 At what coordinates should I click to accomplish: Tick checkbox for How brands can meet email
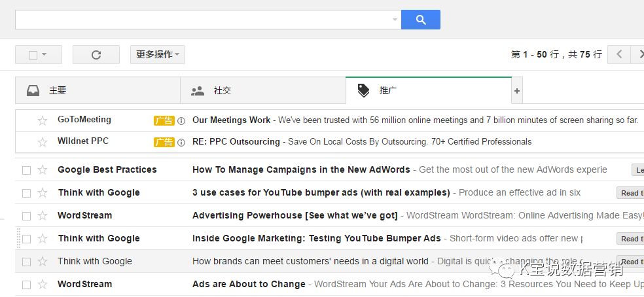pyautogui.click(x=27, y=262)
